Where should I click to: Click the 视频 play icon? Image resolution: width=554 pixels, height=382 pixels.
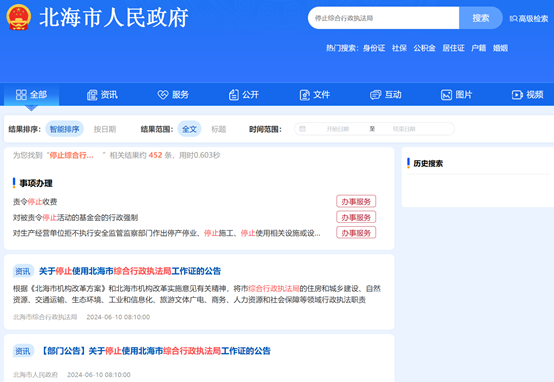click(517, 95)
